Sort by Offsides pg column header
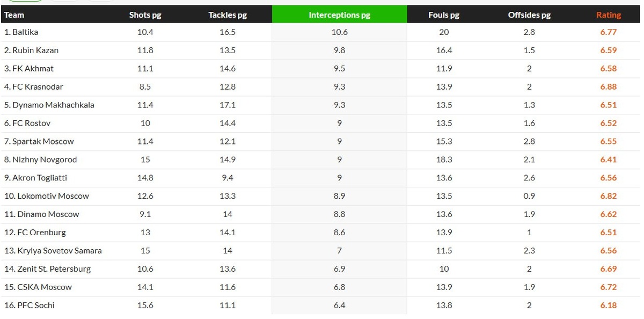644x319 pixels. tap(529, 15)
